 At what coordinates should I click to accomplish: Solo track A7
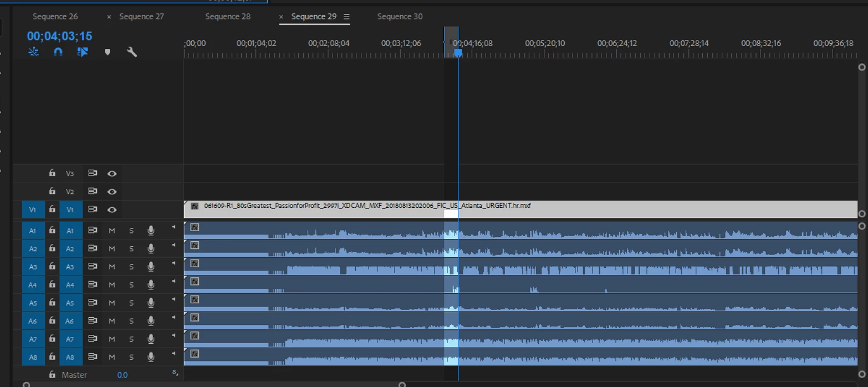coord(131,339)
